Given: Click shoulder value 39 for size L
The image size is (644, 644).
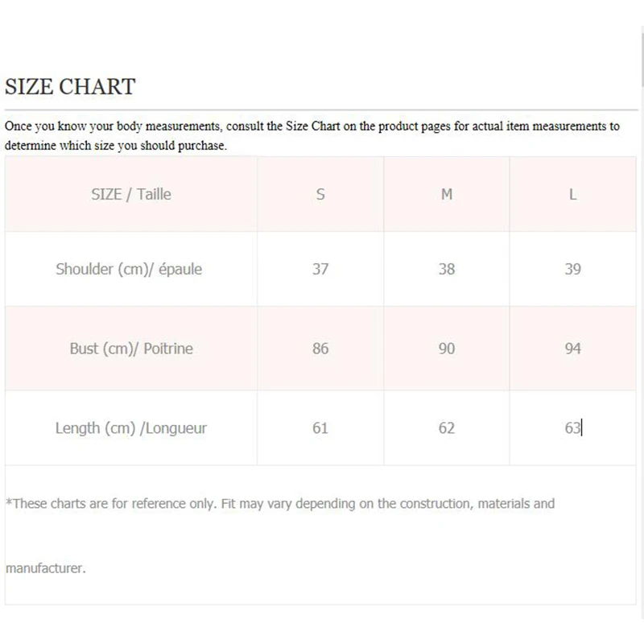Looking at the screenshot, I should coord(572,269).
